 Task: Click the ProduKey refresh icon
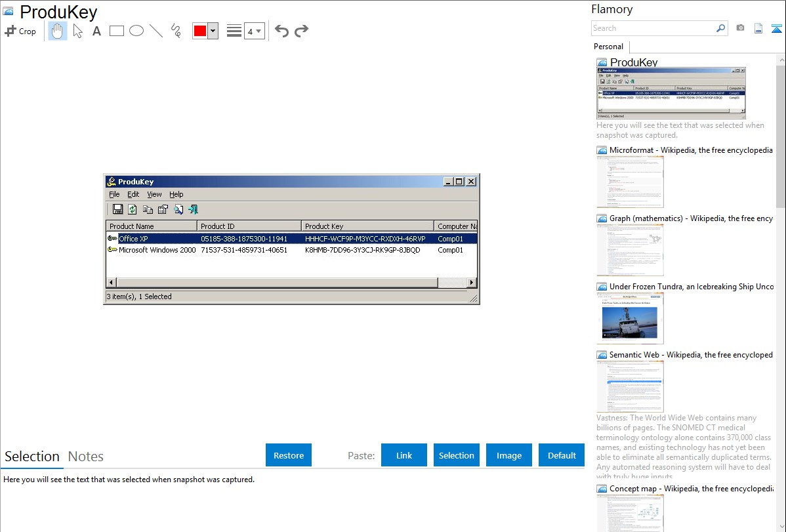133,209
